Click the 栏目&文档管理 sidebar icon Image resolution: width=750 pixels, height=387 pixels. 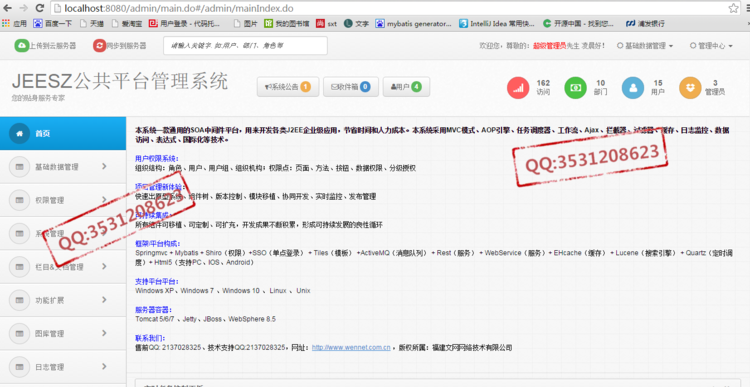(x=20, y=266)
